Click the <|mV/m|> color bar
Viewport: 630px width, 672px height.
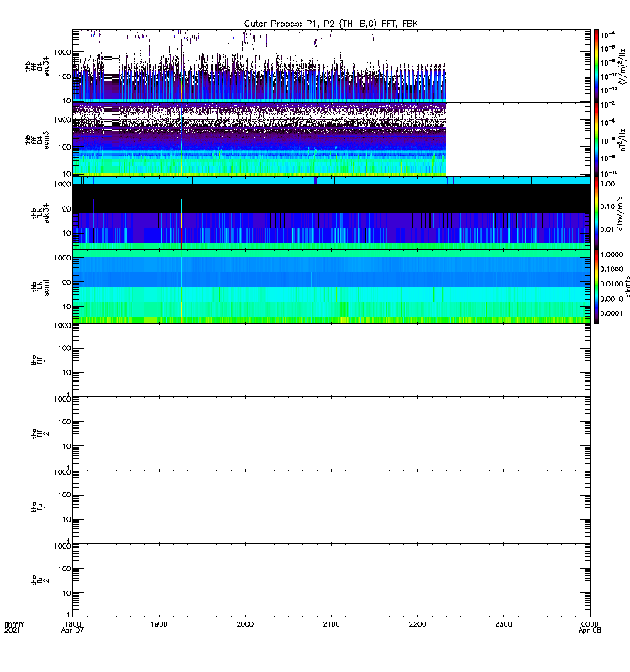coord(596,213)
